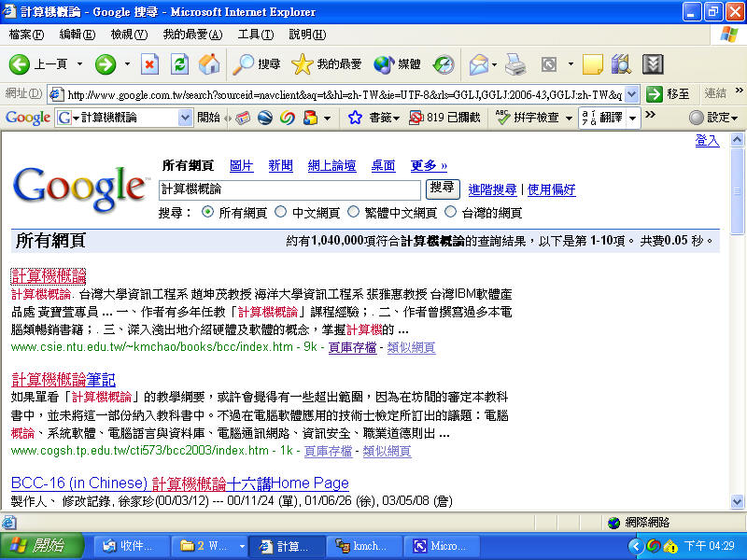Go to Home page icon
Image resolution: width=747 pixels, height=560 pixels.
click(209, 64)
